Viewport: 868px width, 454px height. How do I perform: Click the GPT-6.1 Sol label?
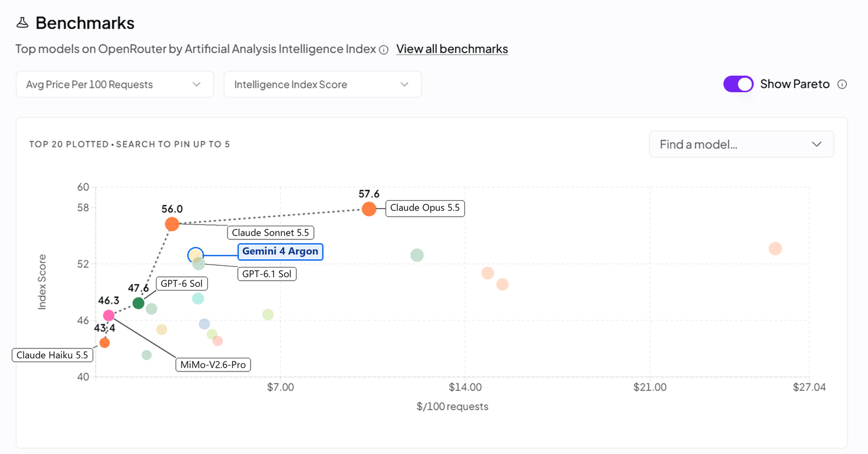click(x=267, y=274)
